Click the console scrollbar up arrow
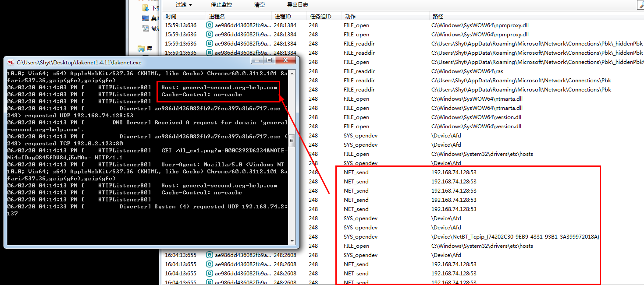 click(292, 73)
